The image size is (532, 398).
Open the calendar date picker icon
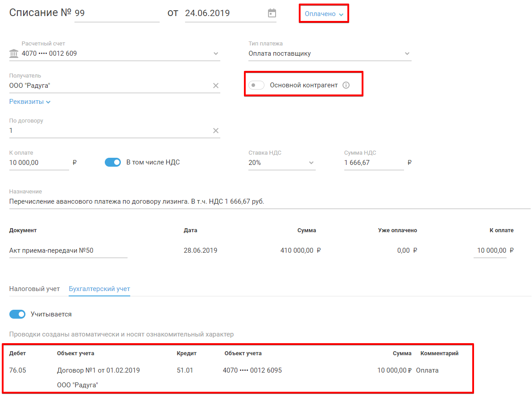tap(272, 13)
